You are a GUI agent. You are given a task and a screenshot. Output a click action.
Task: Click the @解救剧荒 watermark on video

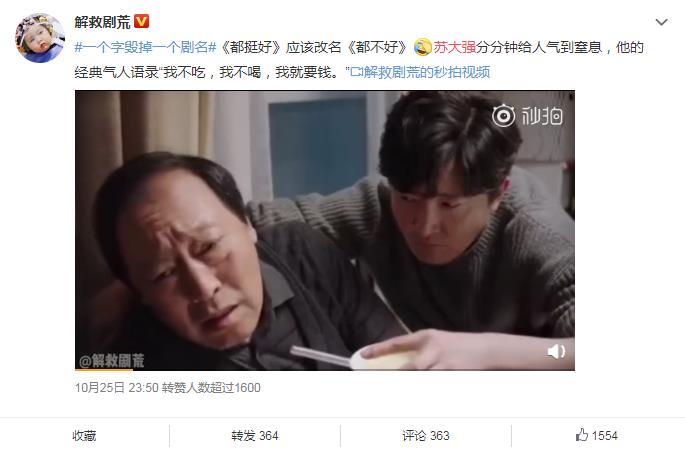[111, 360]
